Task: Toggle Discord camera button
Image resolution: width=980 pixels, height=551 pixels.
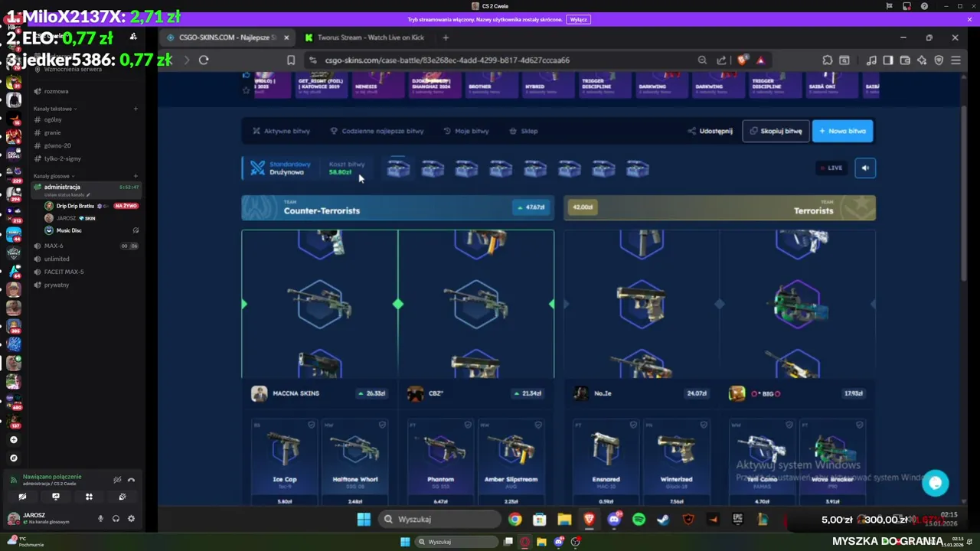Action: [x=22, y=497]
